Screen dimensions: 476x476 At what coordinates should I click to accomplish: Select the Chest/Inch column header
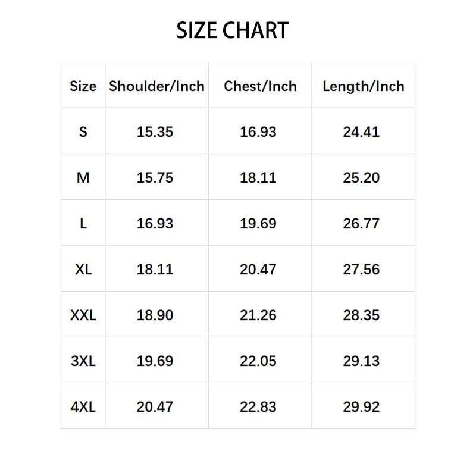[x=260, y=86]
